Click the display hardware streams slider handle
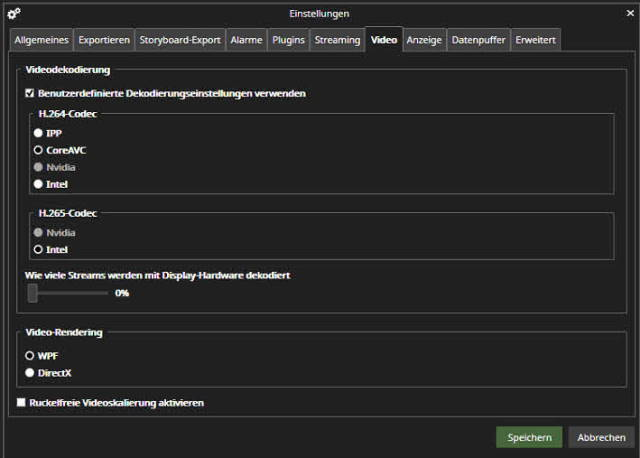The image size is (640, 458). click(33, 293)
